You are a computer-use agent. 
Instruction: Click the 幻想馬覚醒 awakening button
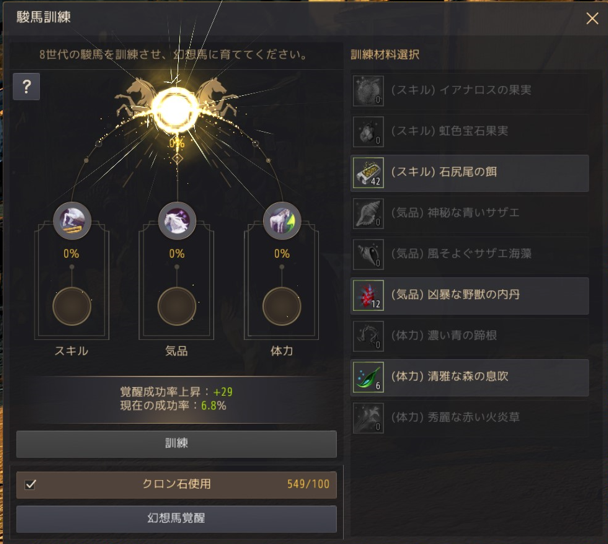[176, 519]
